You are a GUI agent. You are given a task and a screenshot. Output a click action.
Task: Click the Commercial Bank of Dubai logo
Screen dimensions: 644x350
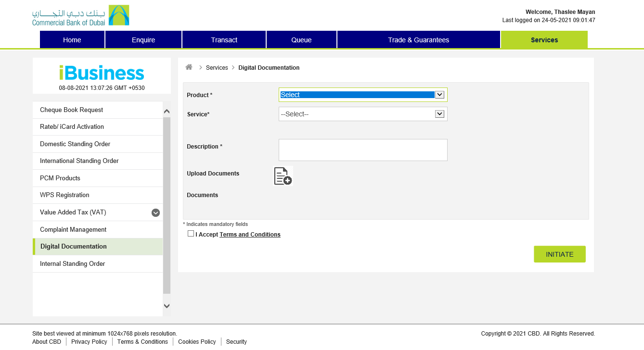click(80, 15)
